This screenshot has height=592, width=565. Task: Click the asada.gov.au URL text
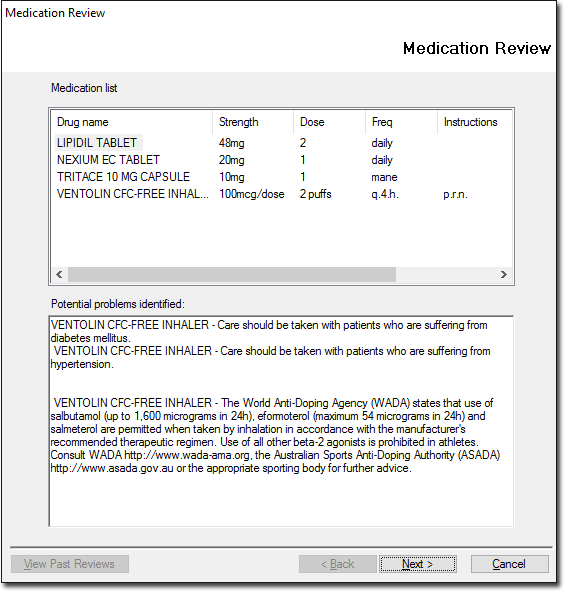[112, 468]
